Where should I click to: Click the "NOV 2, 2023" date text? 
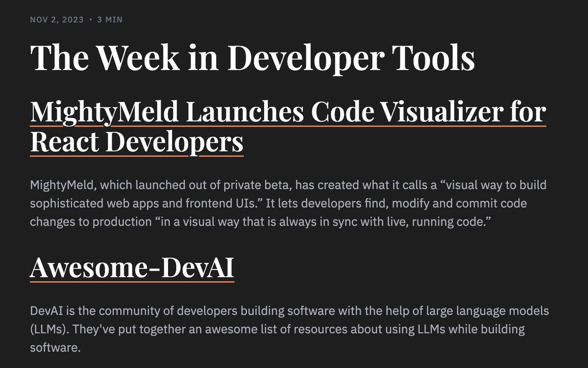click(56, 20)
